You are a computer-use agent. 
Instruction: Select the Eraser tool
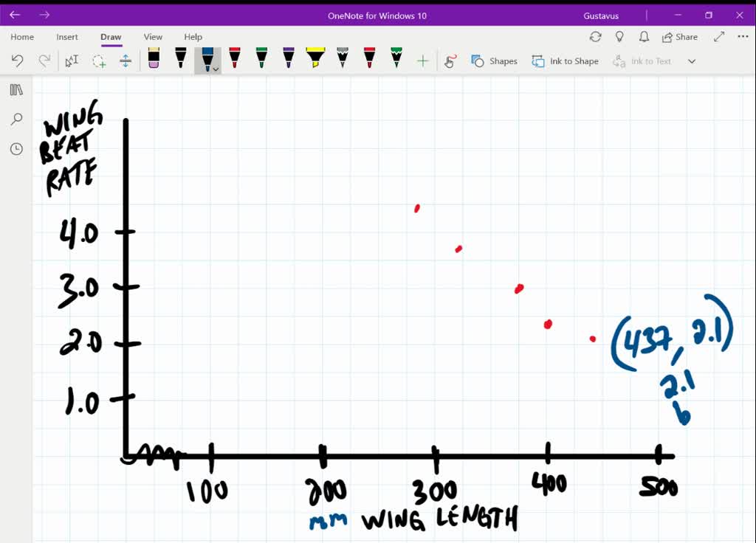[153, 60]
